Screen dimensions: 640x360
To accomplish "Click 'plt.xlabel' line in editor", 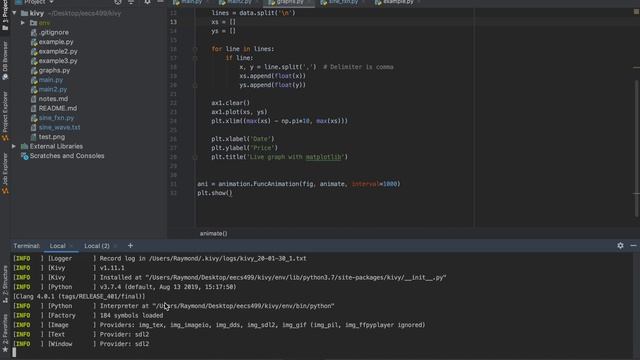I will (243, 139).
